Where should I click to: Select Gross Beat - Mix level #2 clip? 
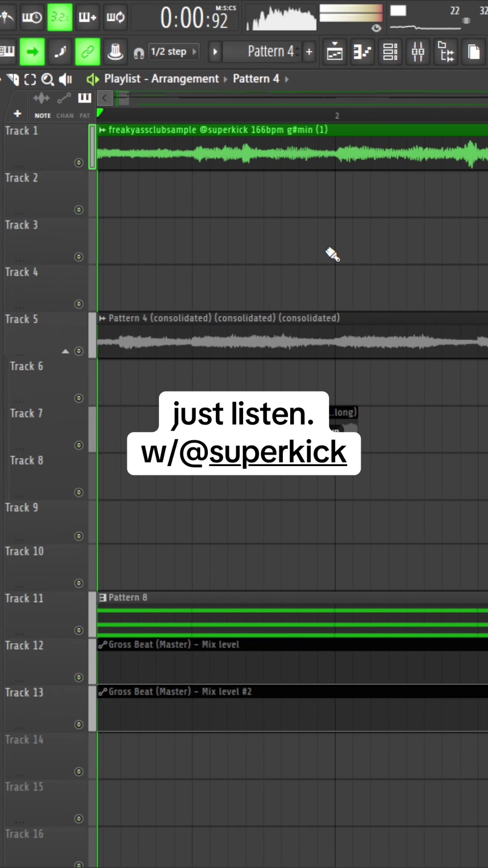(x=293, y=708)
